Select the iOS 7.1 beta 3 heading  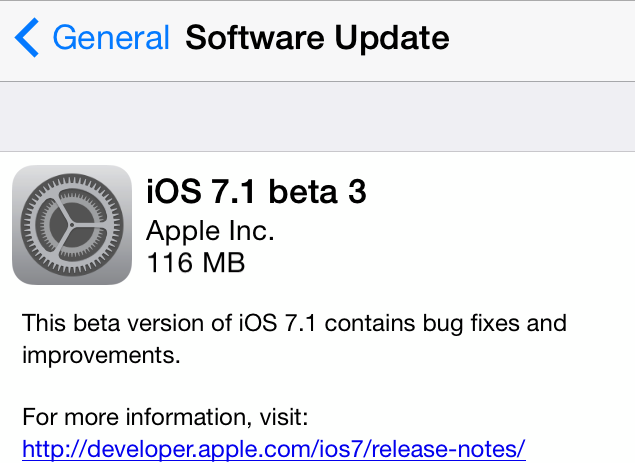click(257, 192)
